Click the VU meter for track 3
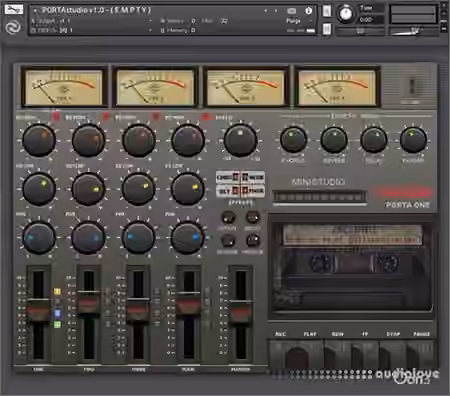Image resolution: width=450 pixels, height=396 pixels. pyautogui.click(x=246, y=87)
